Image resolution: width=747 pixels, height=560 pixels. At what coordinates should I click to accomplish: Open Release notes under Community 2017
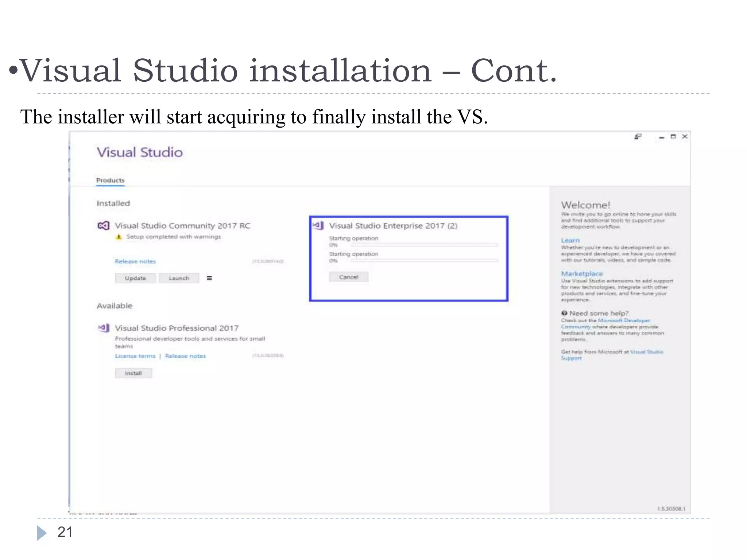click(135, 261)
